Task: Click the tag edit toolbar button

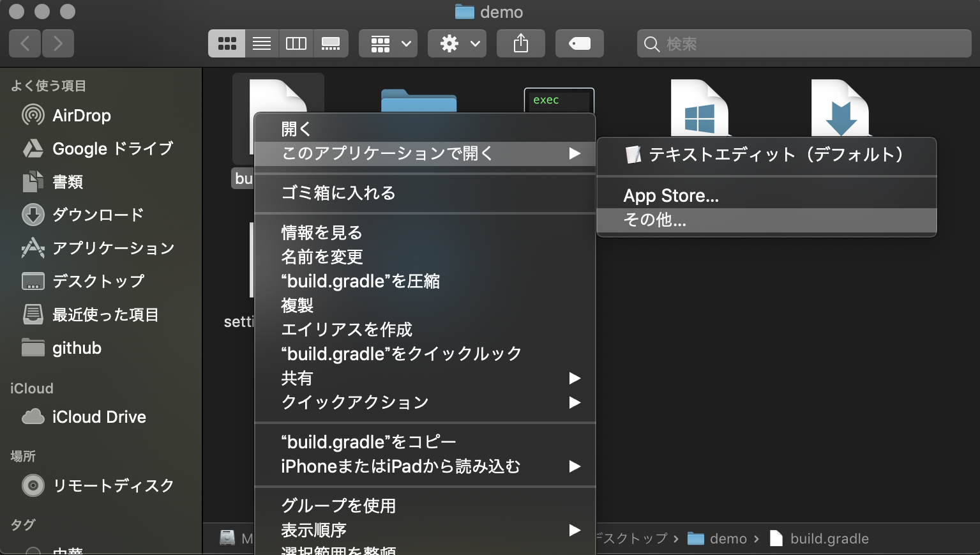Action: coord(580,43)
